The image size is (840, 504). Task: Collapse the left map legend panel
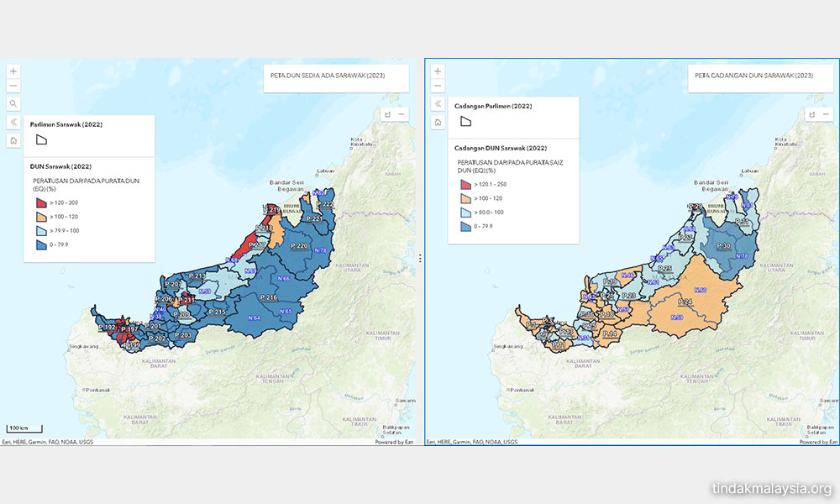13,122
